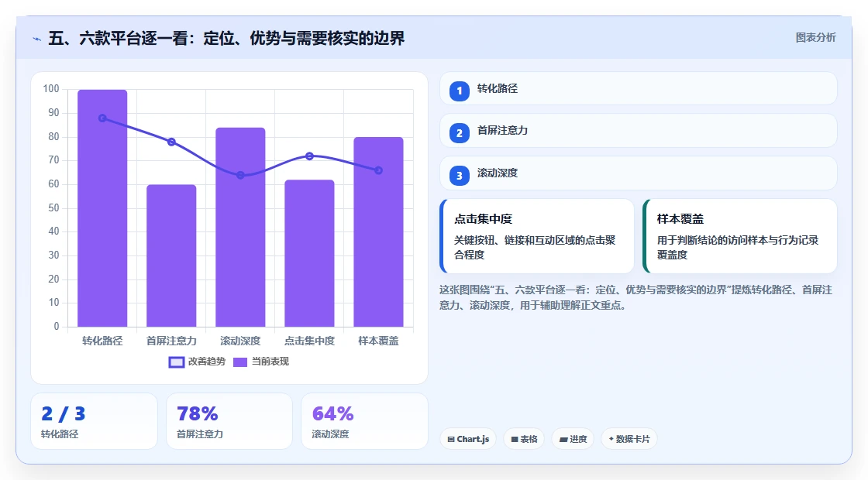The width and height of the screenshot is (868, 480).
Task: Click the 数据卡片 tag icon
Action: tap(611, 438)
